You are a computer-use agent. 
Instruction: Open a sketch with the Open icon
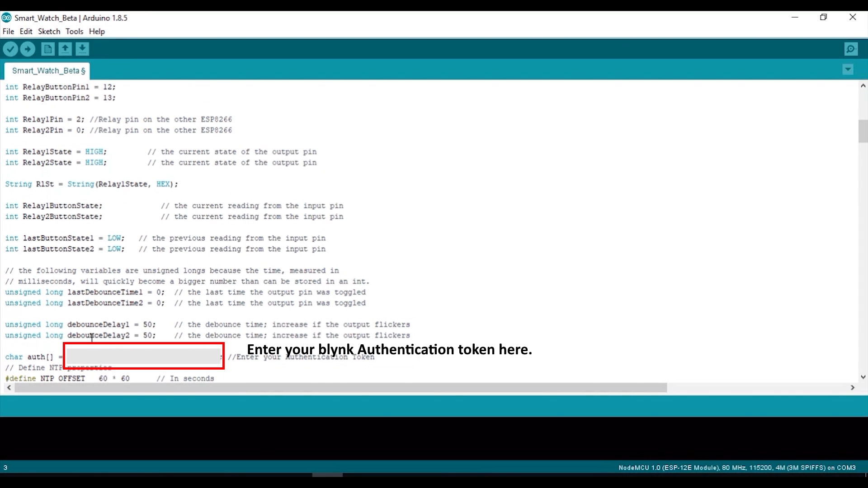pos(65,49)
